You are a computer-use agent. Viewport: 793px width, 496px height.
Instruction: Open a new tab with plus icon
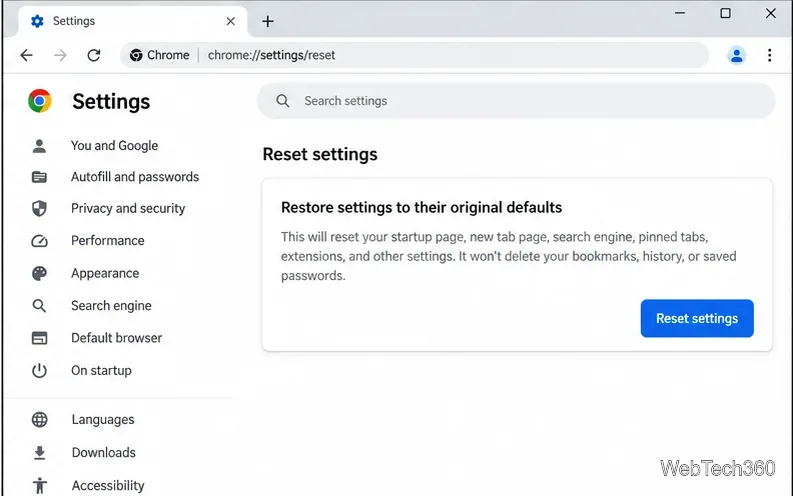(x=268, y=21)
